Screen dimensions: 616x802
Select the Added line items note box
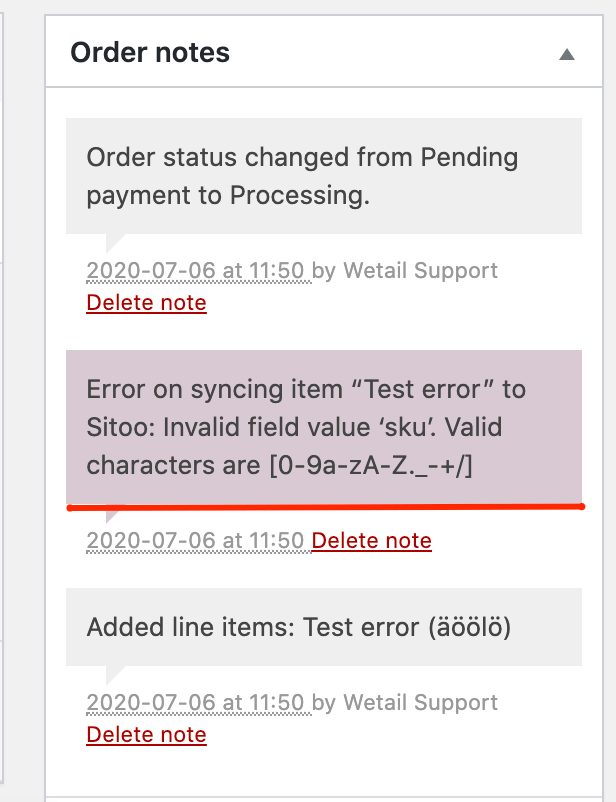[x=323, y=627]
